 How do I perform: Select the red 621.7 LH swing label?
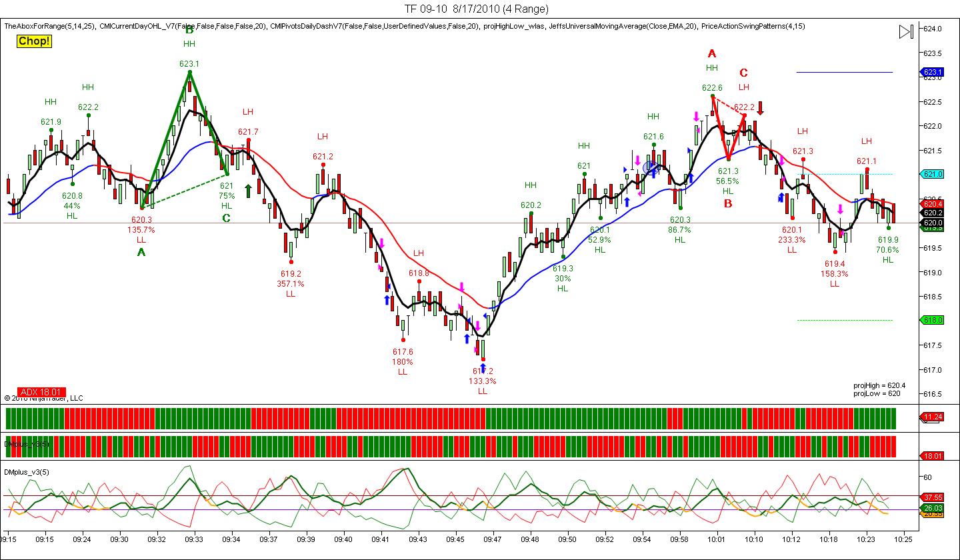pos(248,132)
